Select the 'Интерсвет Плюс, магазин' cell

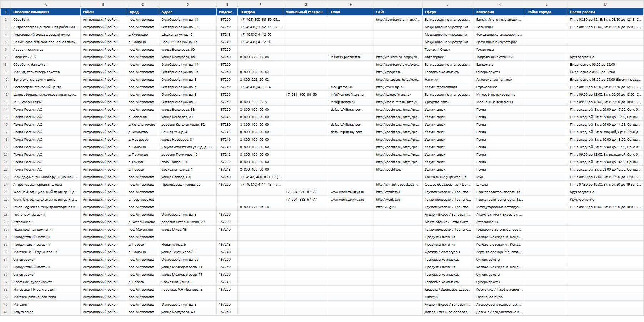[x=46, y=290]
